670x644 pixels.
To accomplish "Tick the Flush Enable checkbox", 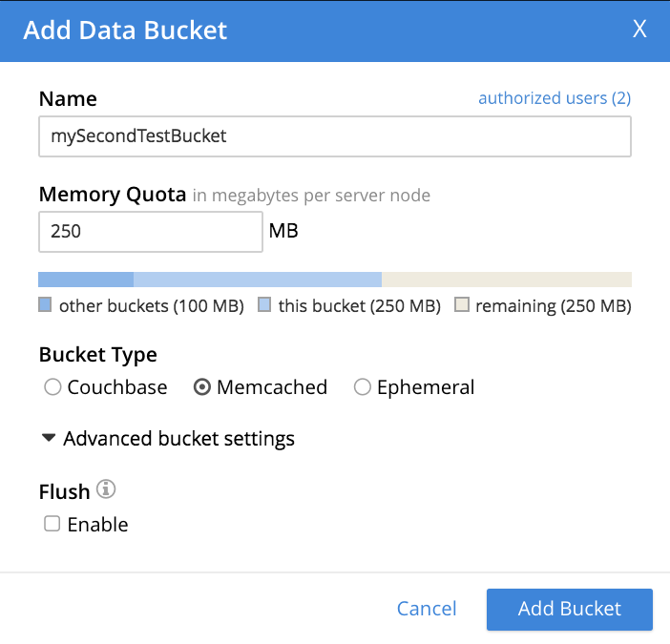I will tap(52, 524).
